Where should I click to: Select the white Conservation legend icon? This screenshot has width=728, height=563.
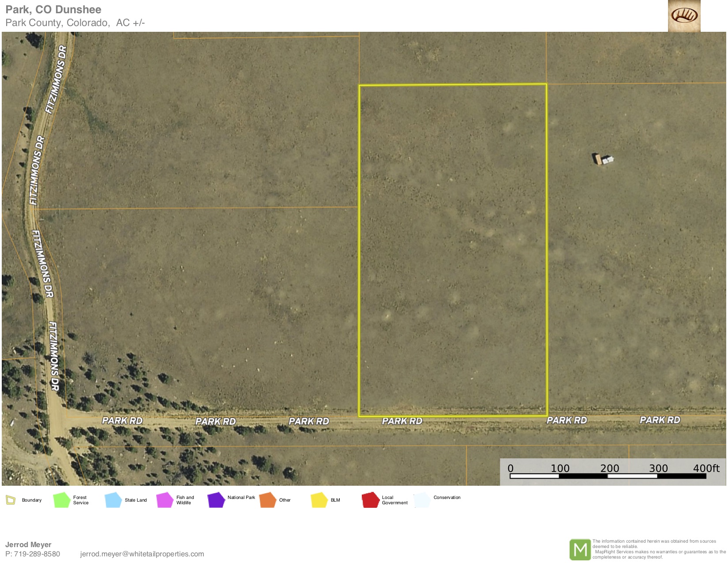[422, 500]
